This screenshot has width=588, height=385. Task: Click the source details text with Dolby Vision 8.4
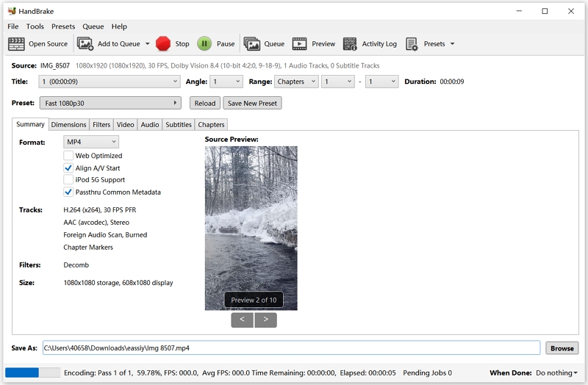tap(227, 65)
